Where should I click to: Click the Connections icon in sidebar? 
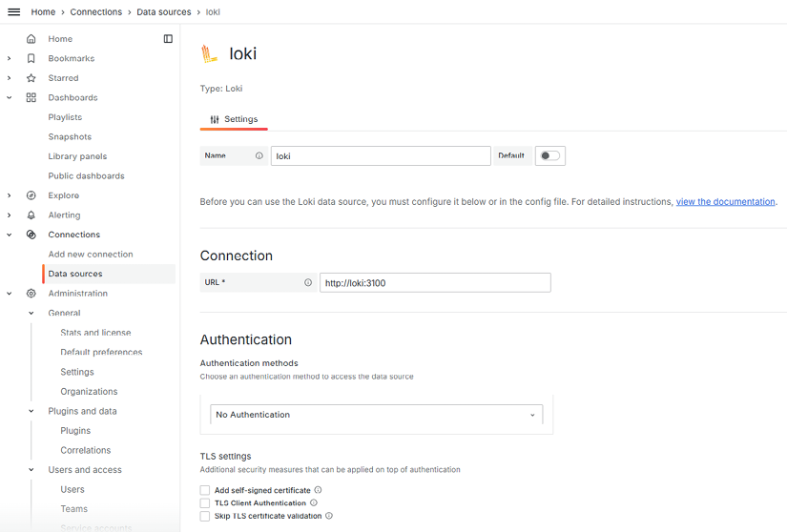click(x=31, y=235)
